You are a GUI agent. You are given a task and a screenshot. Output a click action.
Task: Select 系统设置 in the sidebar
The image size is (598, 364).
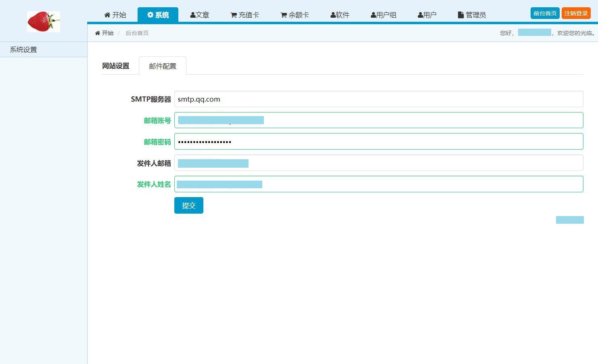(x=23, y=50)
